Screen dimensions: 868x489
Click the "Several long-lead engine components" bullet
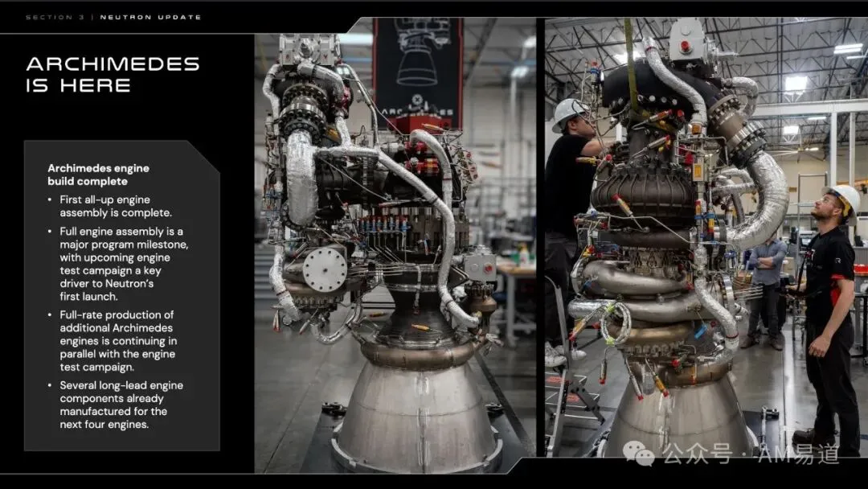(117, 405)
